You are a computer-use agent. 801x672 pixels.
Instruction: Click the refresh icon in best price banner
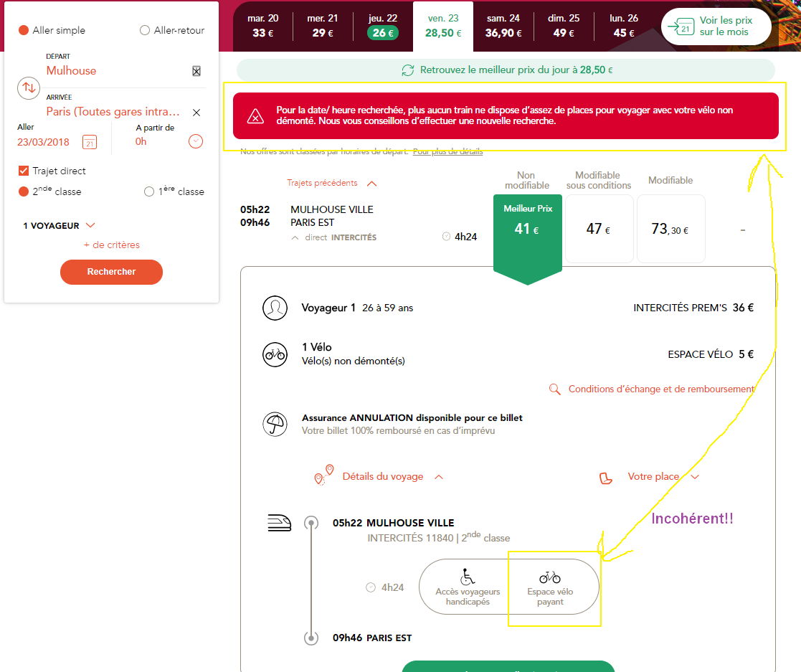point(407,70)
